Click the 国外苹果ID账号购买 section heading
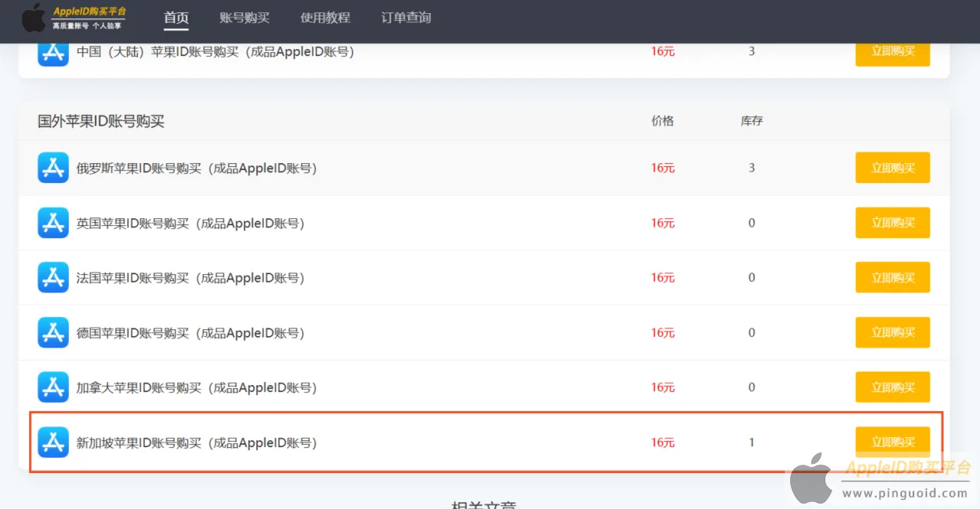The height and width of the screenshot is (509, 980). coord(101,121)
